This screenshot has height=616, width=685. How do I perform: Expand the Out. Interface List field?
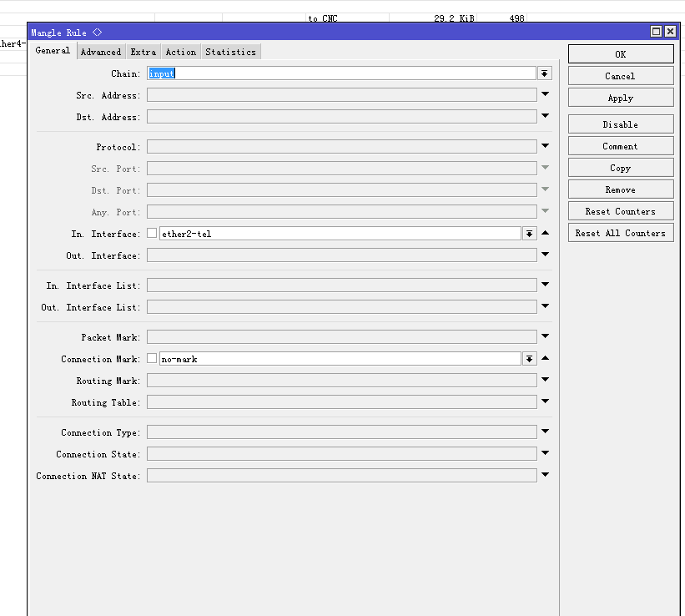point(545,306)
